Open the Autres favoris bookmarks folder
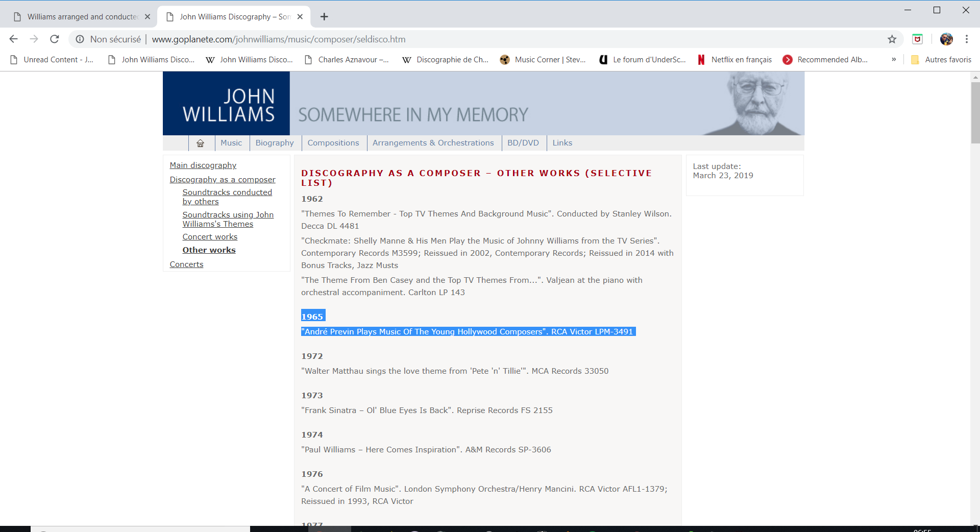 coord(941,60)
